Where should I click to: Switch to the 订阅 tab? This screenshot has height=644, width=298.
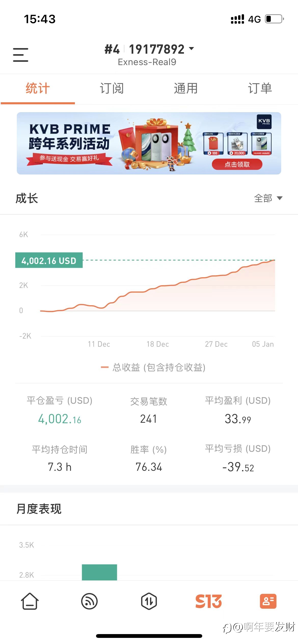(112, 89)
